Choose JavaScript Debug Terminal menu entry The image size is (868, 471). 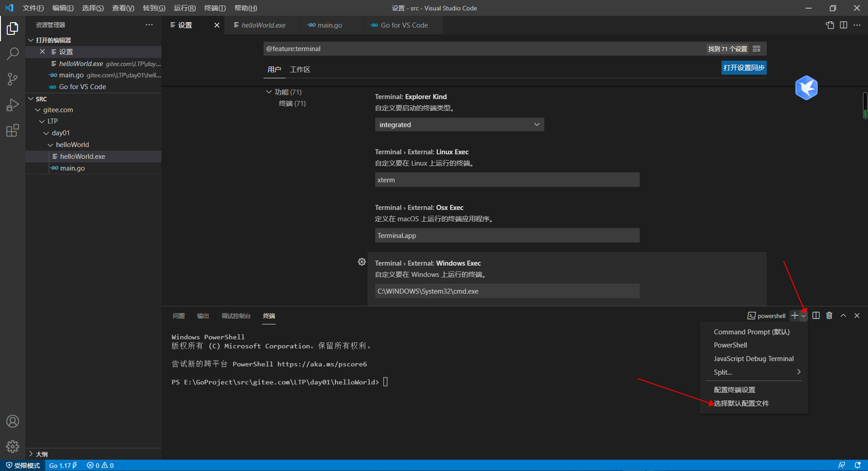point(754,359)
